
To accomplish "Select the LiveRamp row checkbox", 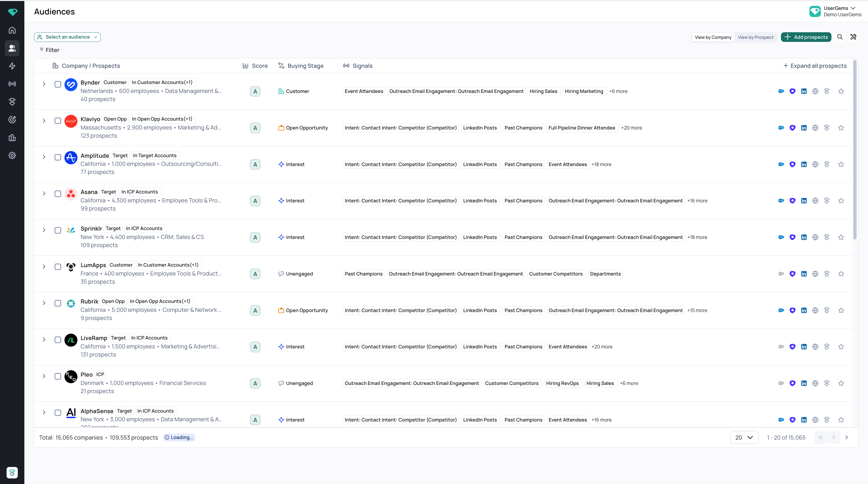I will click(58, 340).
